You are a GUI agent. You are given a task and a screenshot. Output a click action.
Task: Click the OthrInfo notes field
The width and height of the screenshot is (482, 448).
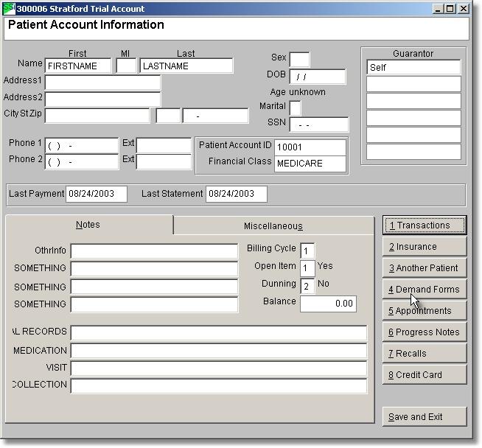point(154,251)
